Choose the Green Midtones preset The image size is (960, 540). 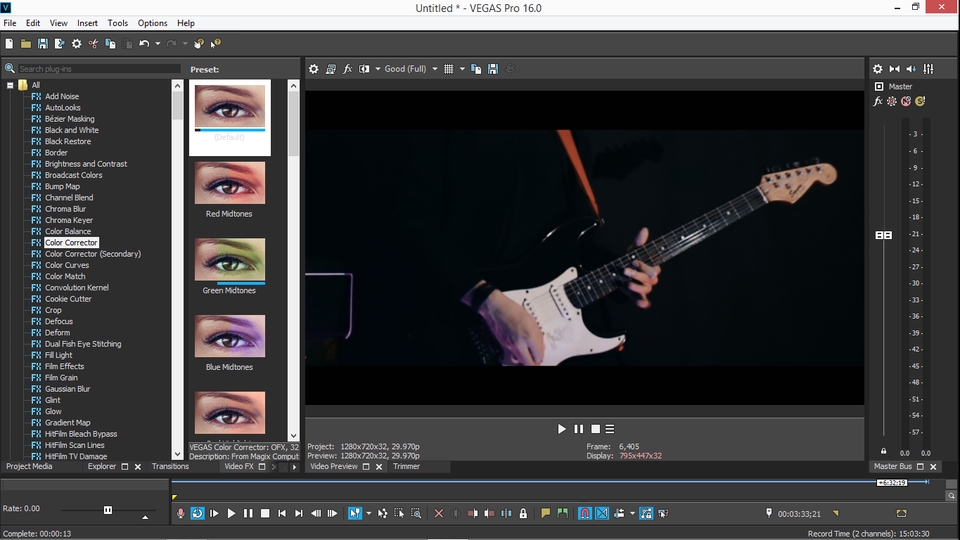pos(230,260)
